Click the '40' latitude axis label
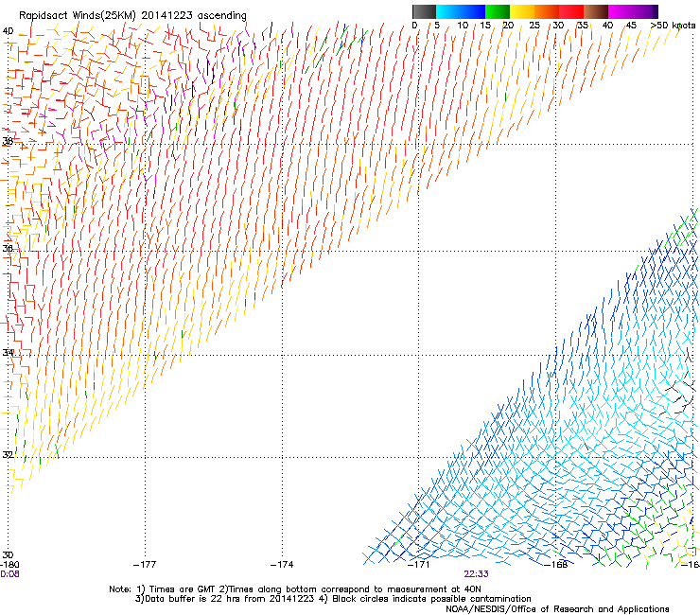Viewport: 700px width, 615px height. tap(8, 31)
